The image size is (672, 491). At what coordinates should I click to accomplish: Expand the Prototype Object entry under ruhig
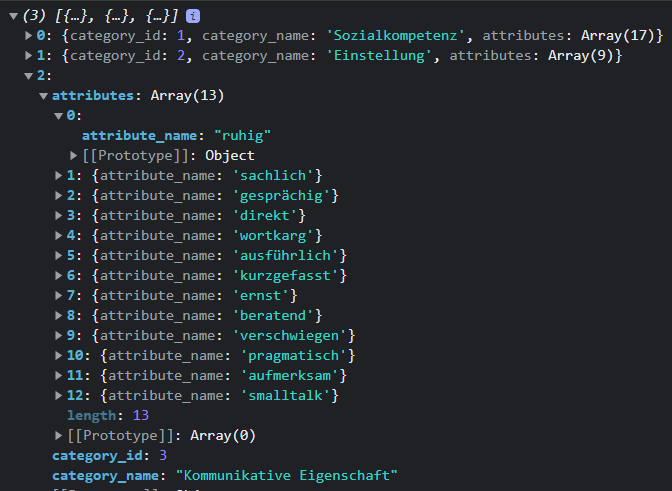click(x=74, y=156)
